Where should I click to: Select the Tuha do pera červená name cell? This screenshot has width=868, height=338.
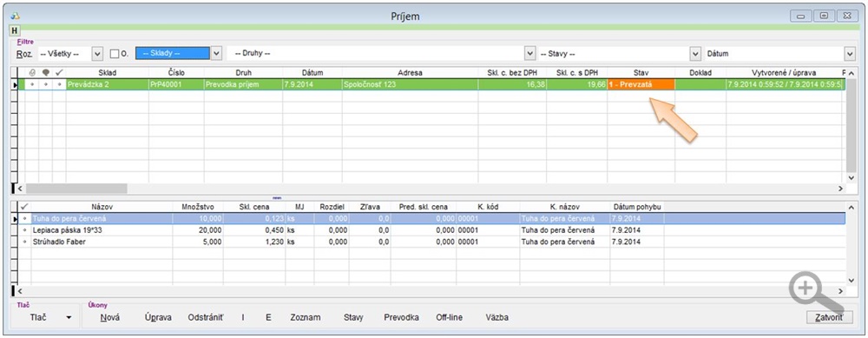102,218
